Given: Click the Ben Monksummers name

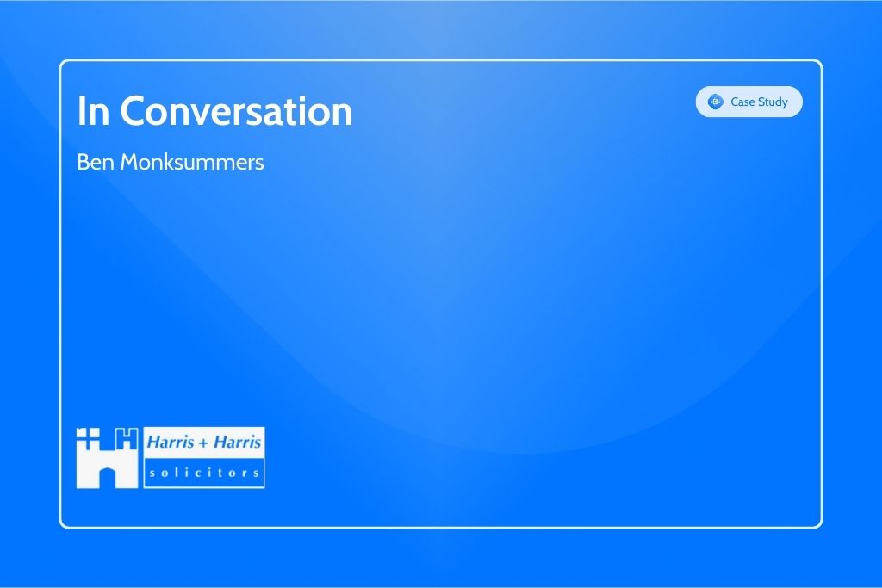Looking at the screenshot, I should tap(170, 162).
